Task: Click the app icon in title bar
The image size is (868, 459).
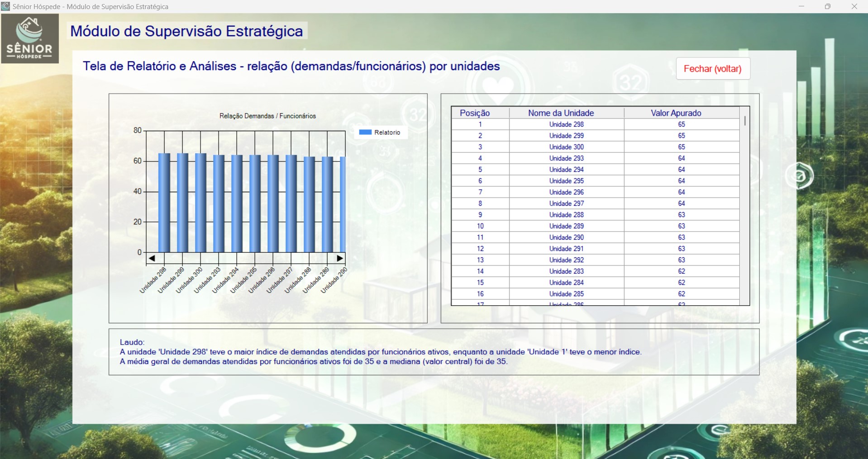Action: pyautogui.click(x=5, y=6)
